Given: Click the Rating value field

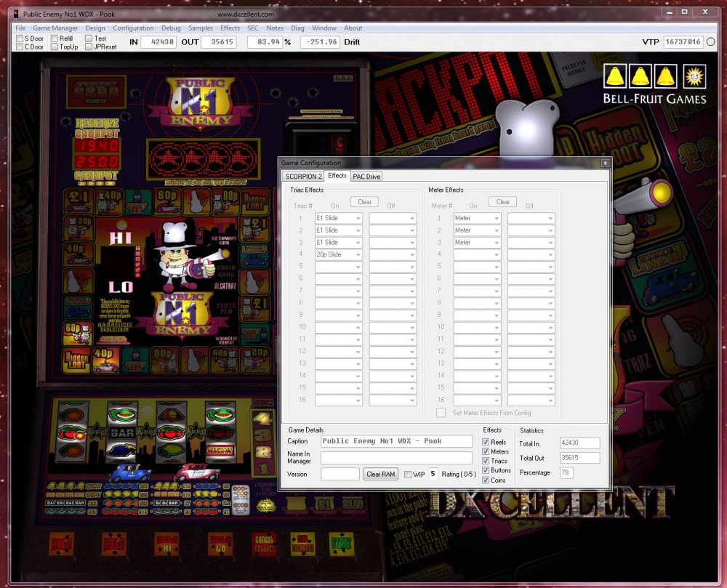Looking at the screenshot, I should click(x=433, y=474).
